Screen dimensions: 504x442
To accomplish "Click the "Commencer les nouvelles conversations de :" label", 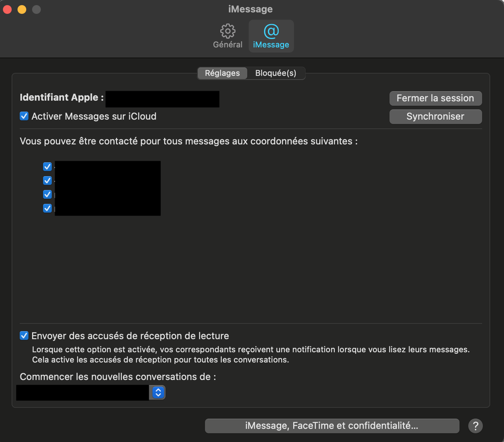I will [118, 377].
